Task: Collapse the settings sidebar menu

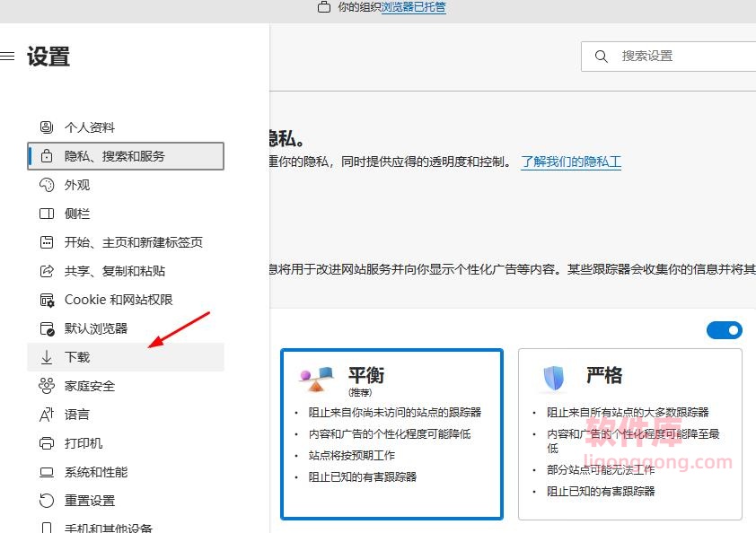Action: 8,56
